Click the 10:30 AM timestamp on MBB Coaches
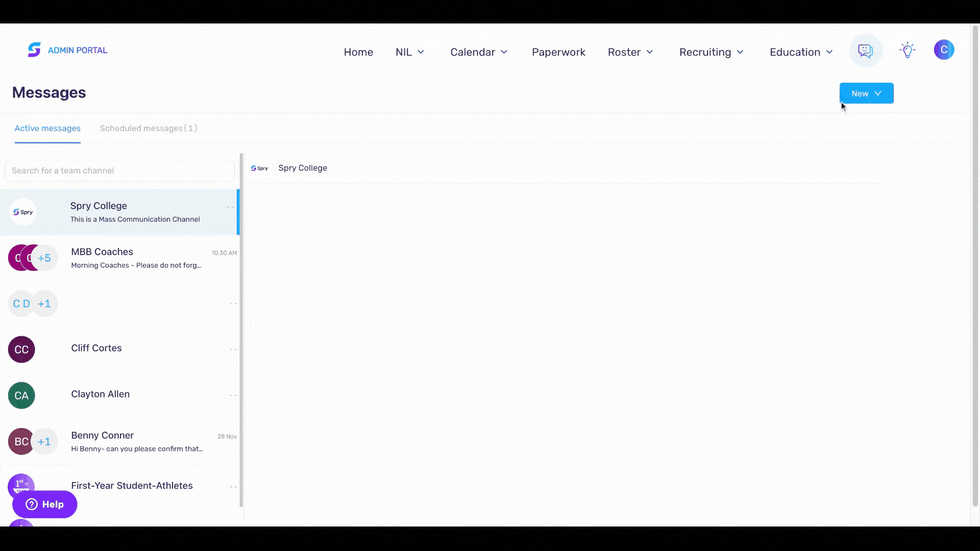 224,253
